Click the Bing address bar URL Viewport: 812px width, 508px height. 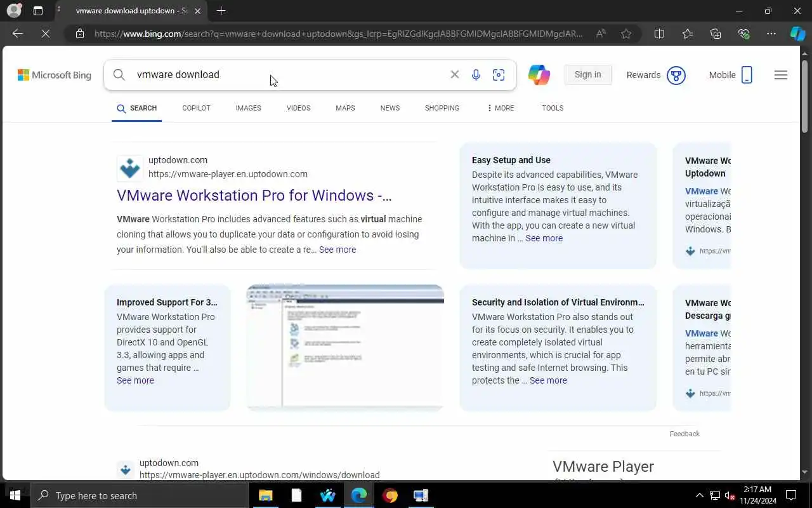338,34
